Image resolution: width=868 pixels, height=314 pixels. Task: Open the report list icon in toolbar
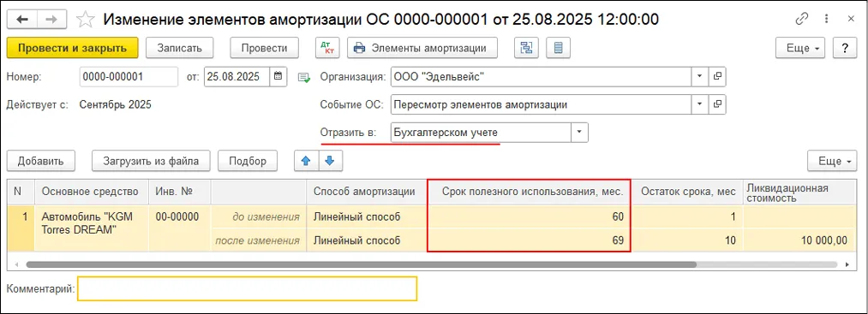tap(558, 48)
